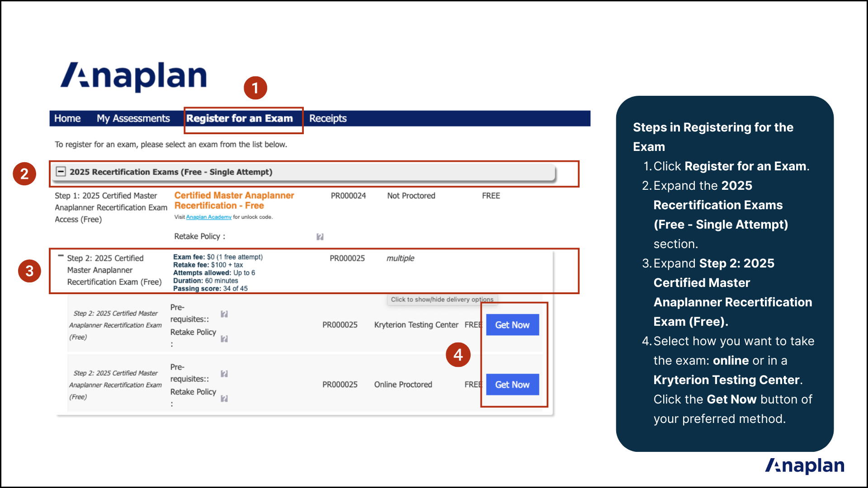Click Certified Master Anaplanner Recertification - Free link
Viewport: 868px width, 488px height.
click(234, 201)
